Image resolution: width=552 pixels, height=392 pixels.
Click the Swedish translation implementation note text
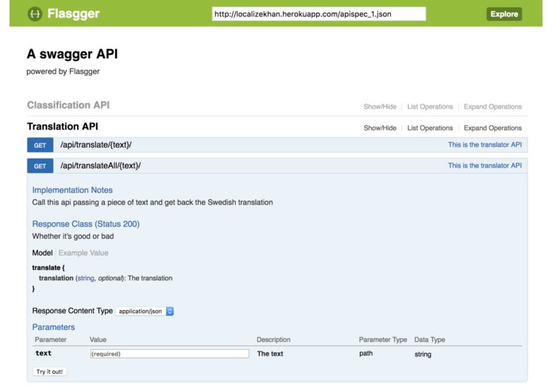pos(152,202)
